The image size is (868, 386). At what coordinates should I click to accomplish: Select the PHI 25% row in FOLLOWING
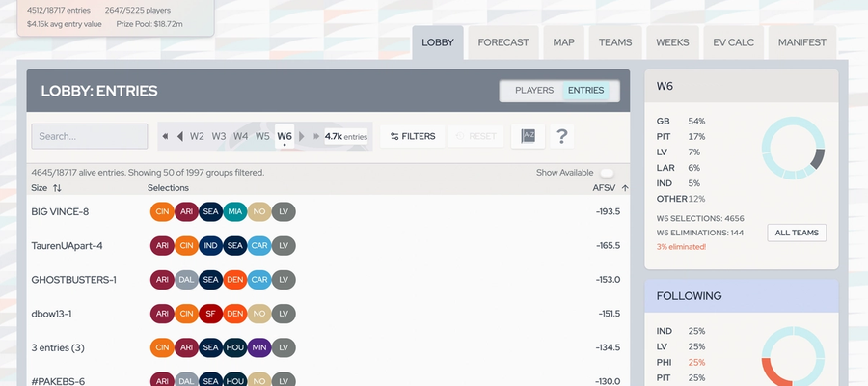(681, 363)
